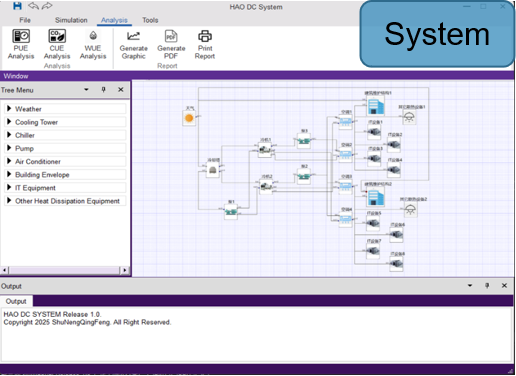The image size is (516, 376).
Task: Select the Output tab in Output panel
Action: point(16,301)
